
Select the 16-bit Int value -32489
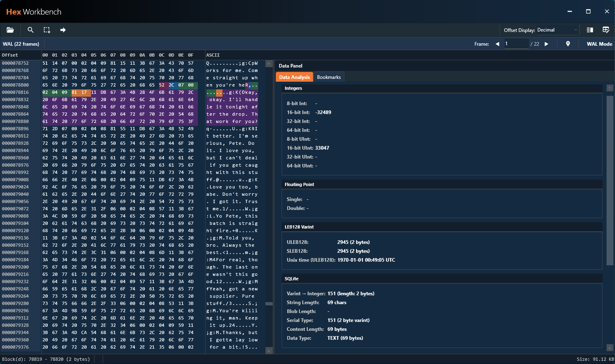coord(323,112)
